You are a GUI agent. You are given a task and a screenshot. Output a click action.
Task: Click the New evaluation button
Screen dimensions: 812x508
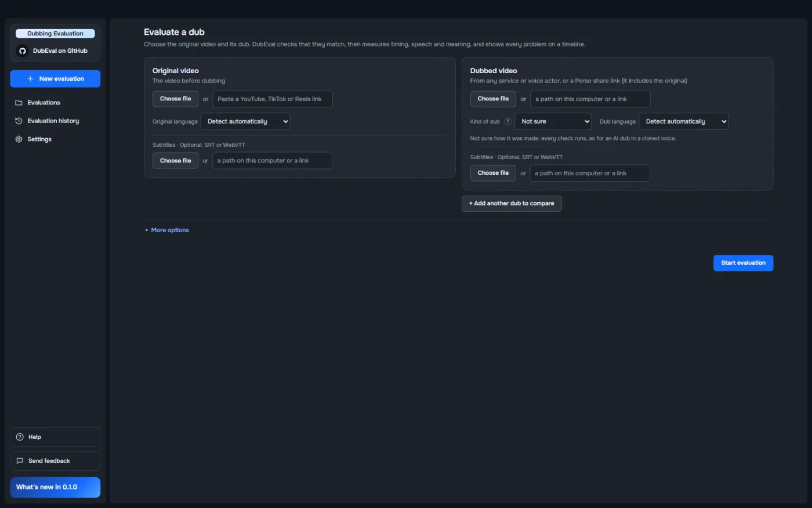(x=55, y=79)
